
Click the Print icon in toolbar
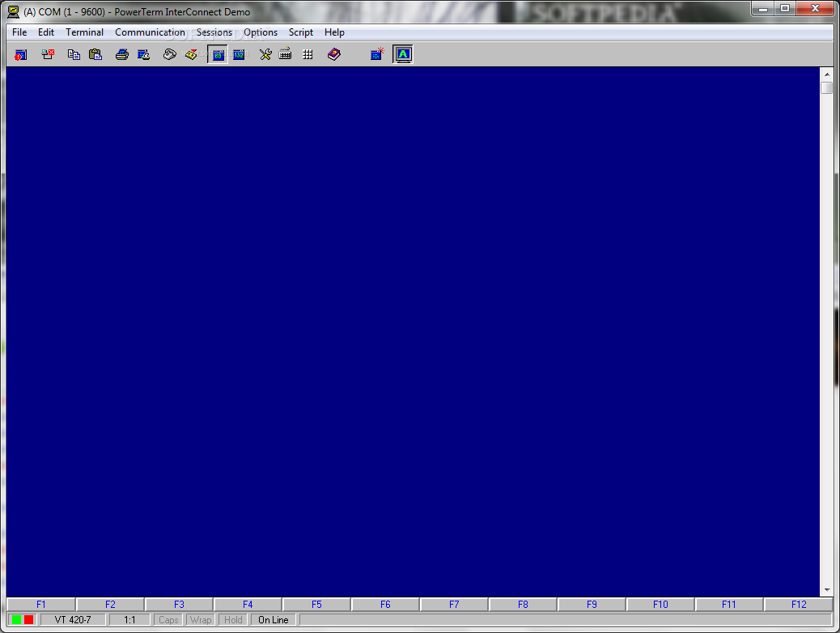click(122, 54)
